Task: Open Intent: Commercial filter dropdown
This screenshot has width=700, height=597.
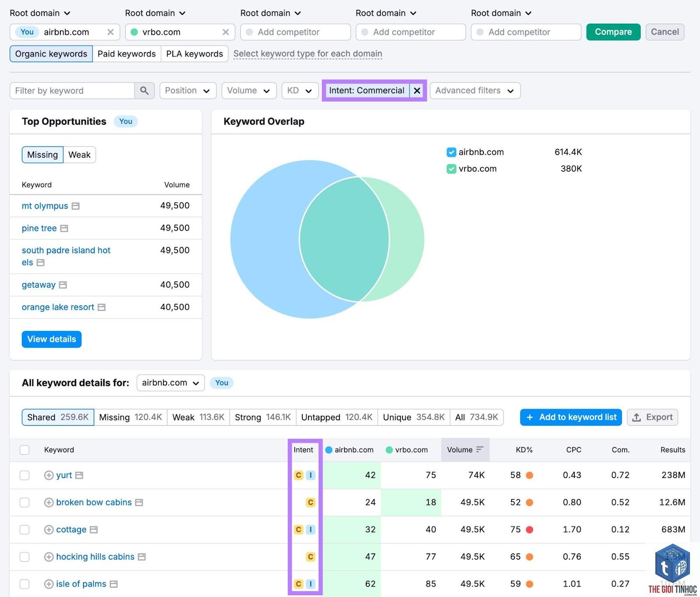Action: 367,91
